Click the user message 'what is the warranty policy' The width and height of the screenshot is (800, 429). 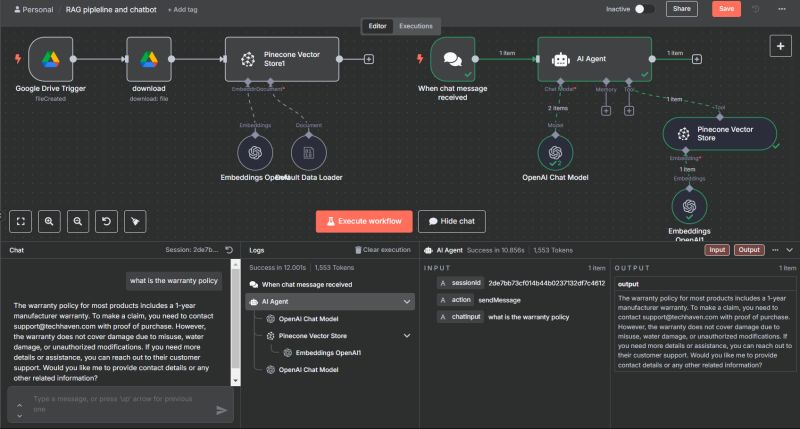click(174, 281)
